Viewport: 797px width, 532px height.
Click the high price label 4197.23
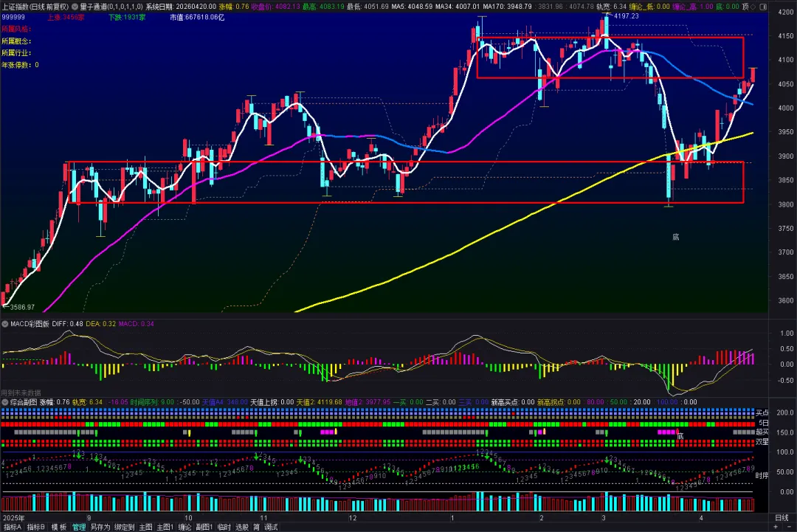point(627,16)
